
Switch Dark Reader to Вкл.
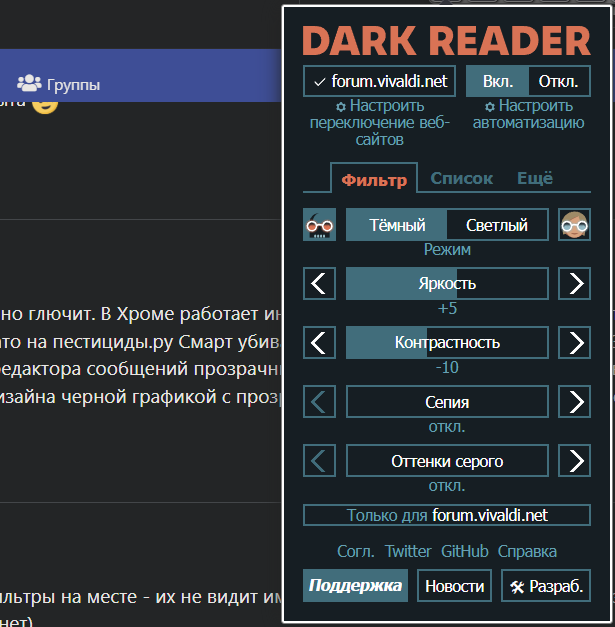497,81
